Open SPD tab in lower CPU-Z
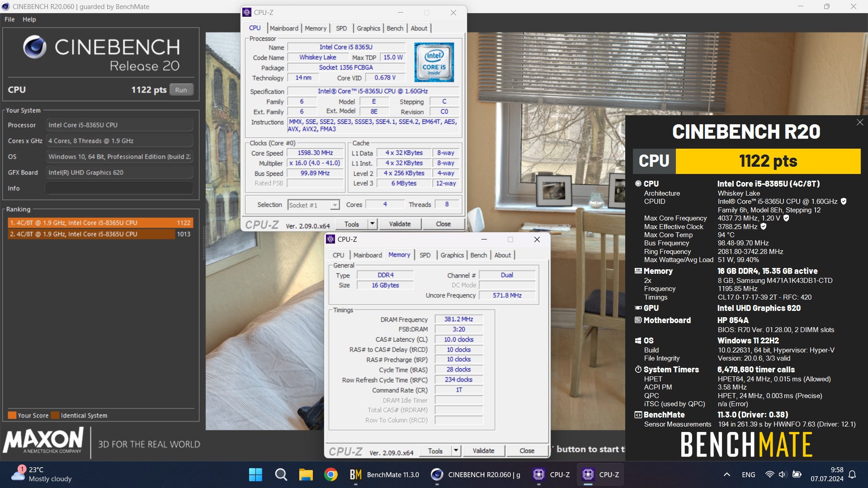The image size is (868, 488). coord(425,255)
